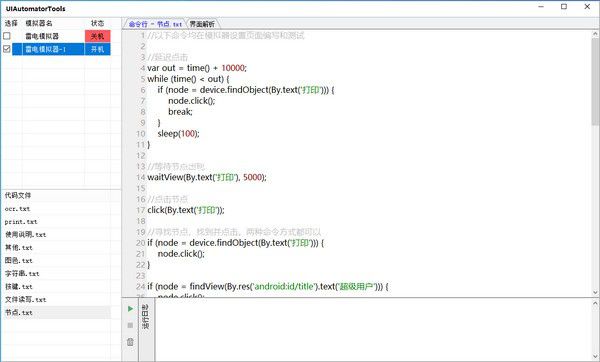Click line 24 findView By.res code

point(268,286)
